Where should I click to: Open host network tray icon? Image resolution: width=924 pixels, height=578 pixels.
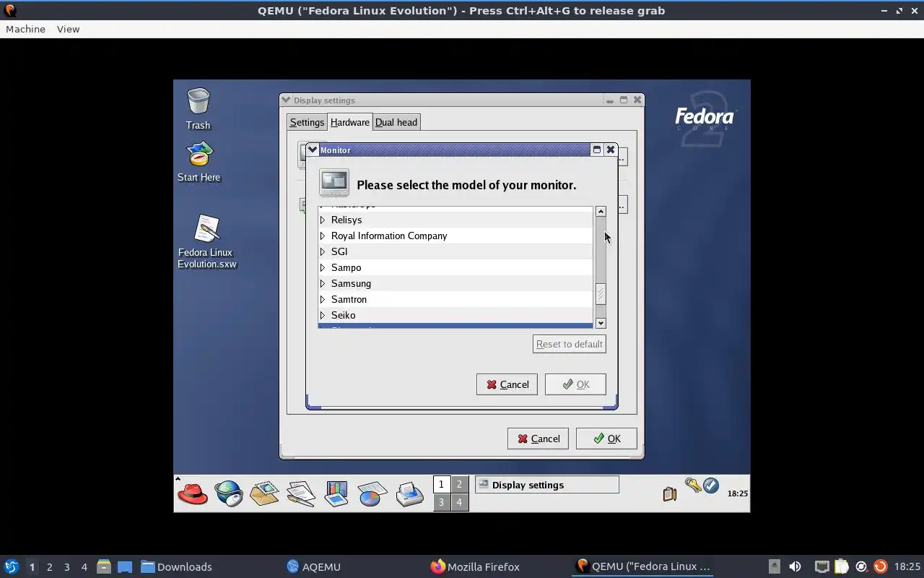pos(821,566)
